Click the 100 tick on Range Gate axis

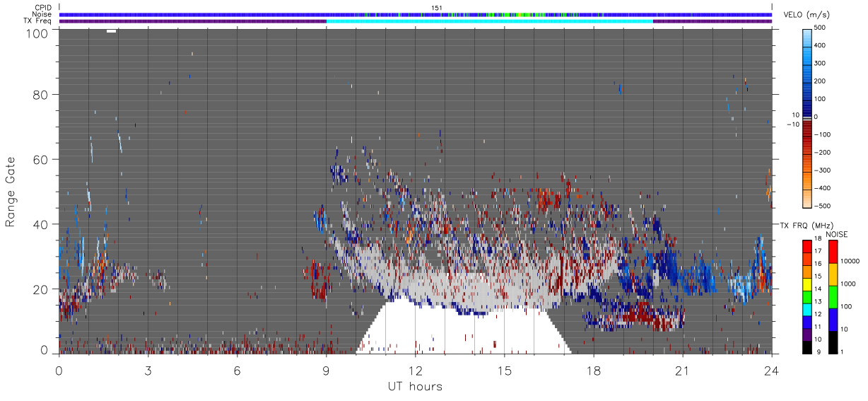click(38, 33)
